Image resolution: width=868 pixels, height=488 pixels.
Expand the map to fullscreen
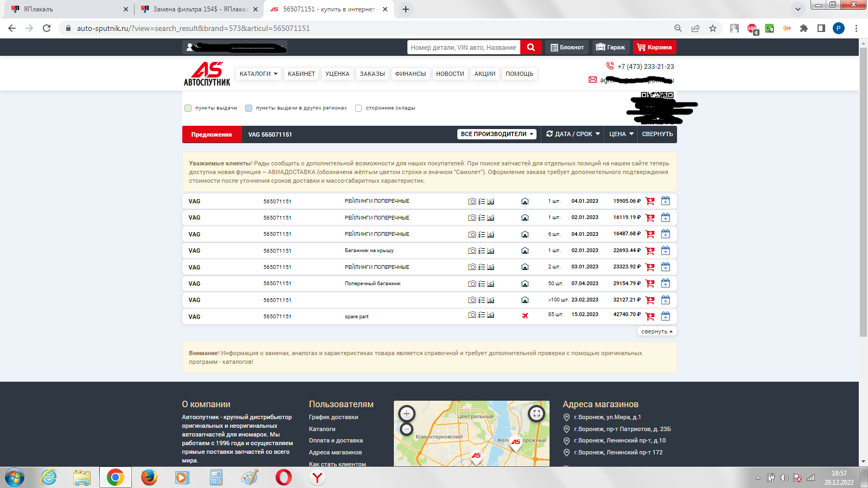pyautogui.click(x=536, y=414)
